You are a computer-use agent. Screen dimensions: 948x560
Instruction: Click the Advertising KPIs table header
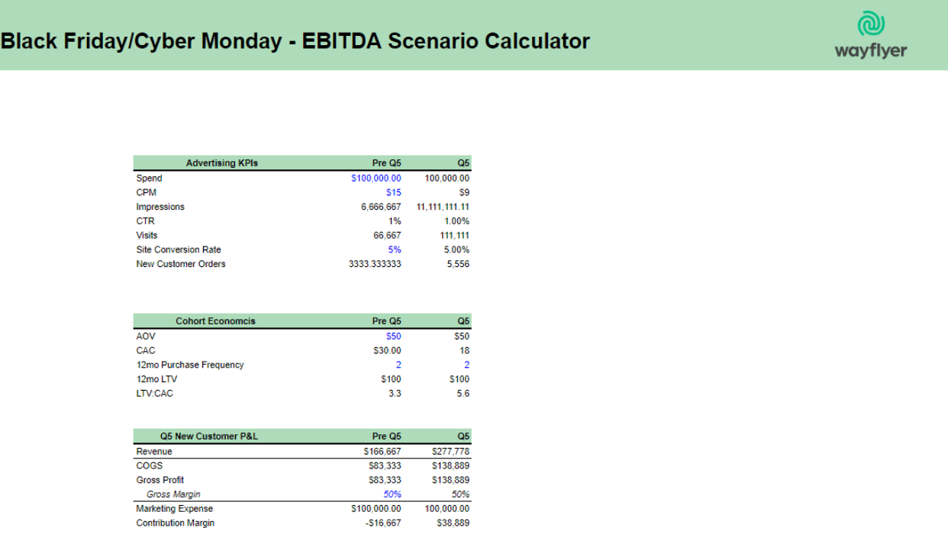tap(224, 163)
